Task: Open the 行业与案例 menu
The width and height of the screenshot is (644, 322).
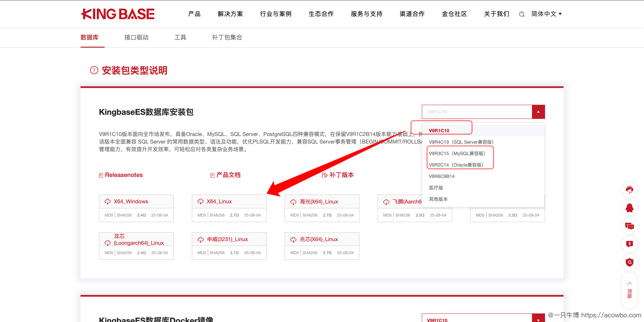Action: tap(276, 14)
